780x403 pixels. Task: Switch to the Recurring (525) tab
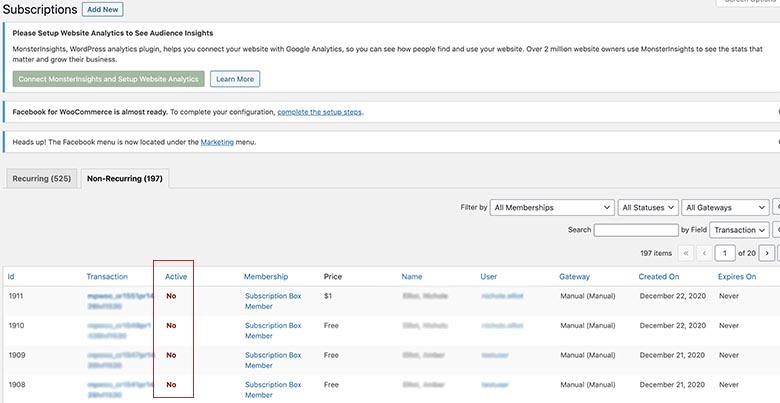42,179
